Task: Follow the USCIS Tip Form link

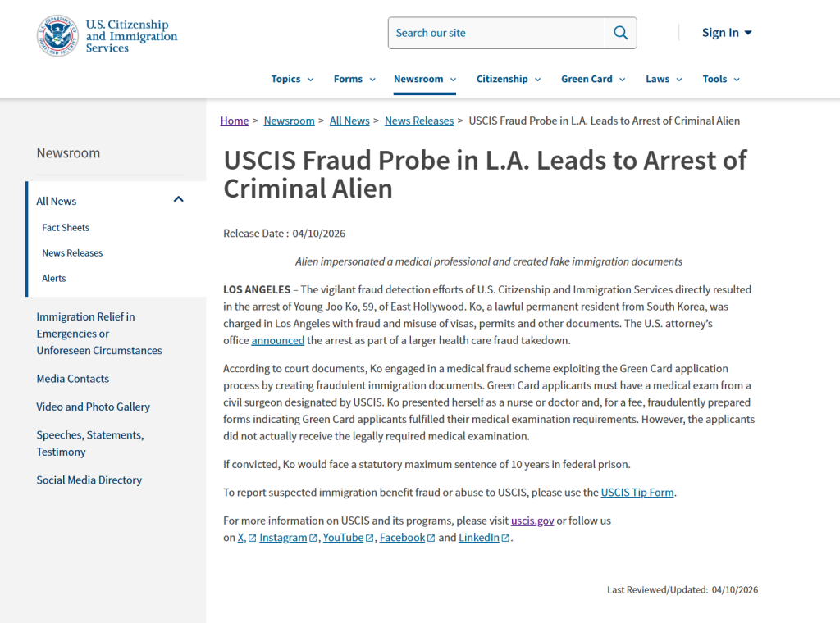Action: pyautogui.click(x=637, y=493)
